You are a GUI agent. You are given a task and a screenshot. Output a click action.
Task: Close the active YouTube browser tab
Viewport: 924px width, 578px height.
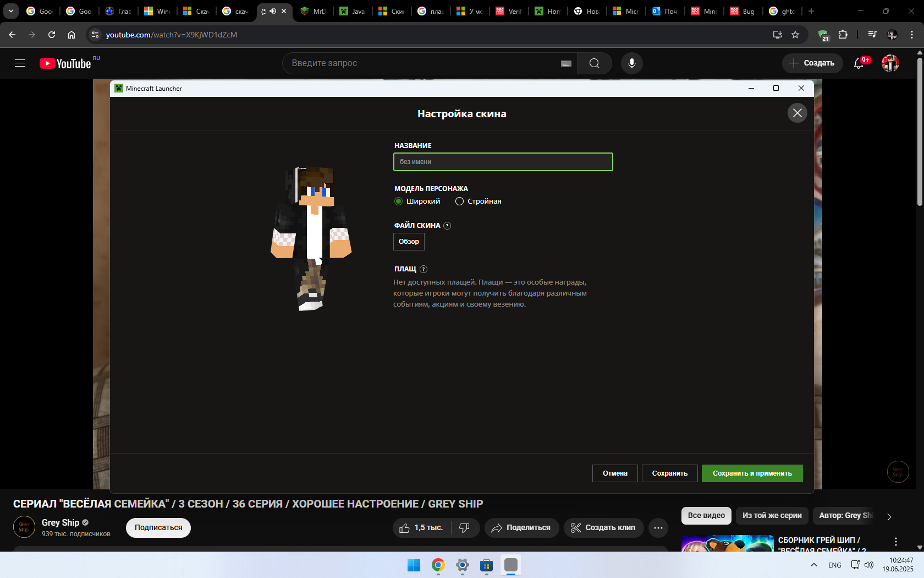pyautogui.click(x=284, y=11)
